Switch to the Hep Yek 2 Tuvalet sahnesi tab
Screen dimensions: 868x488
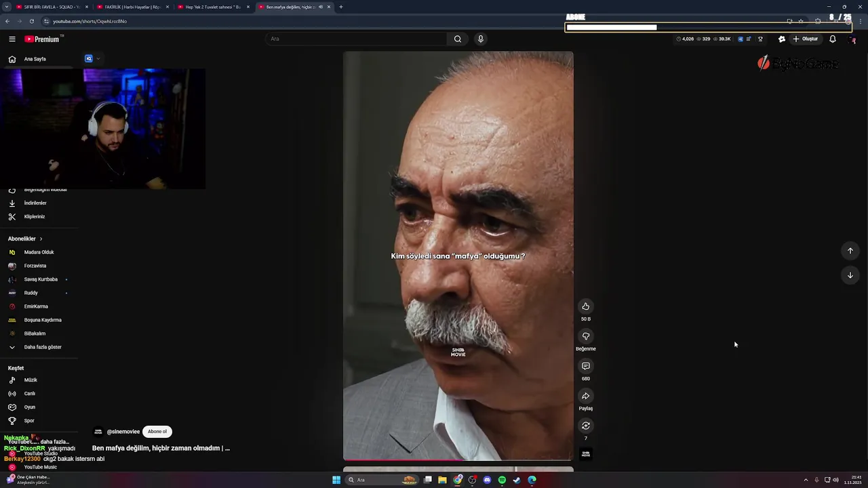[213, 7]
